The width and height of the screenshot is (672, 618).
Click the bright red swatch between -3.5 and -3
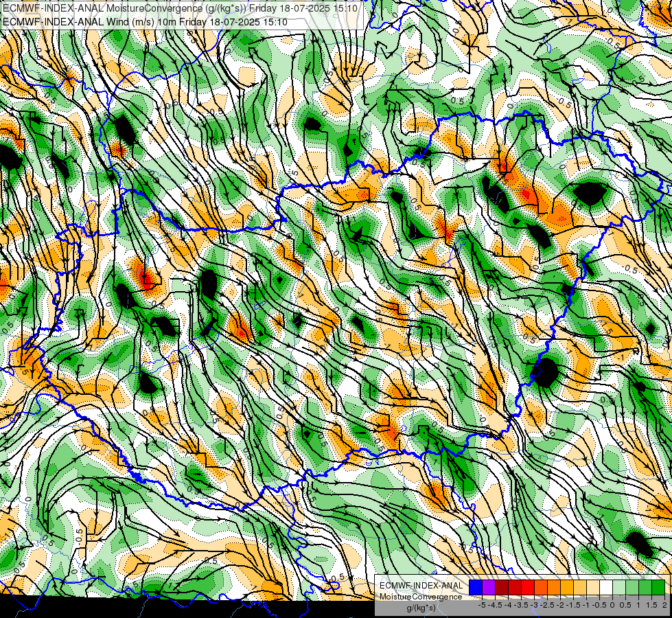coord(528,588)
